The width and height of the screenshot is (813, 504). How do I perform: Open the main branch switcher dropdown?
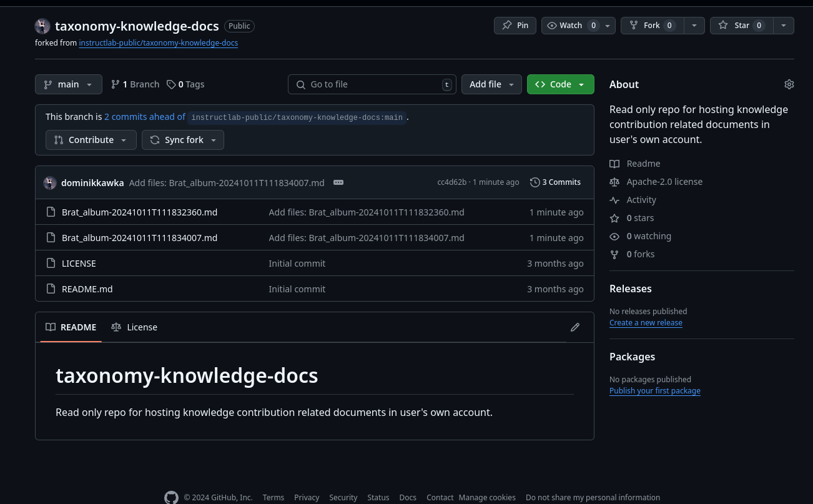[x=69, y=84]
